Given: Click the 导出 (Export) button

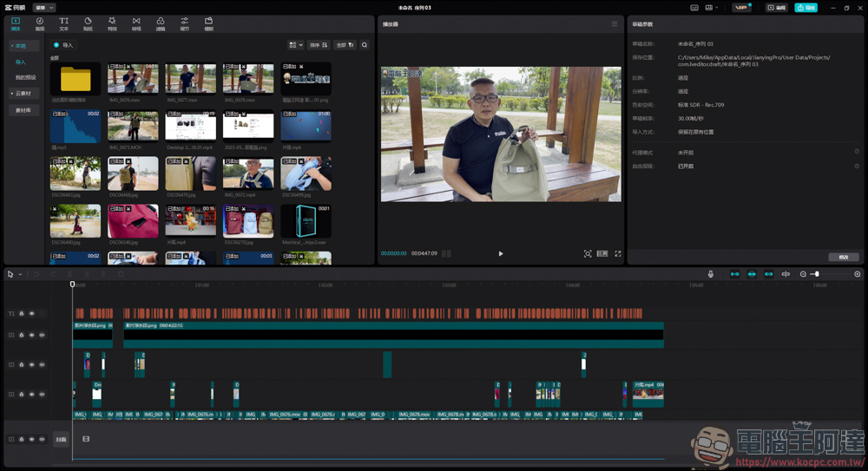Looking at the screenshot, I should click(x=806, y=8).
